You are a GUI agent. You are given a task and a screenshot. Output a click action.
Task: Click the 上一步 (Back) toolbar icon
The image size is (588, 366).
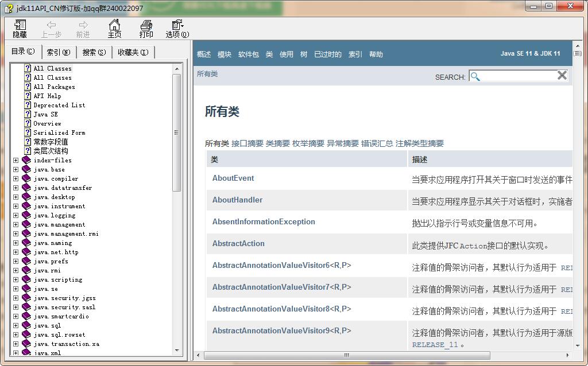(x=51, y=29)
